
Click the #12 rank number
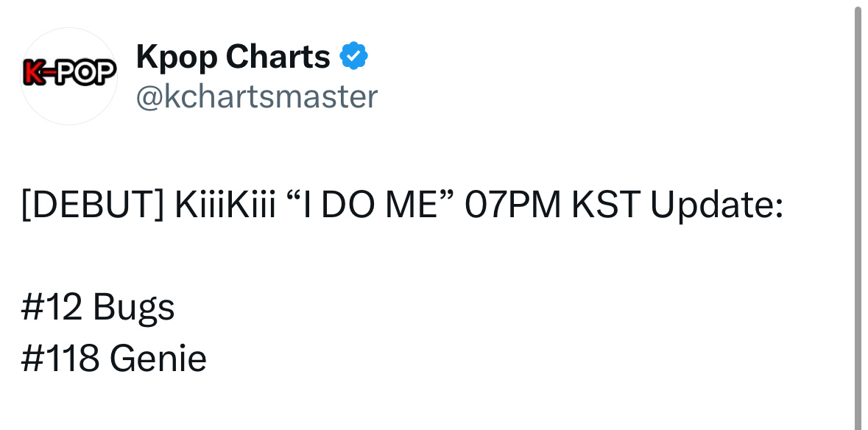tap(52, 307)
